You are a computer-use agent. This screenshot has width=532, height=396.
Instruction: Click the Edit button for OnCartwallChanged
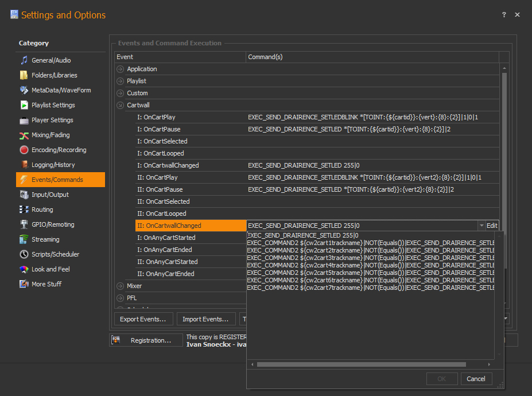tap(492, 226)
